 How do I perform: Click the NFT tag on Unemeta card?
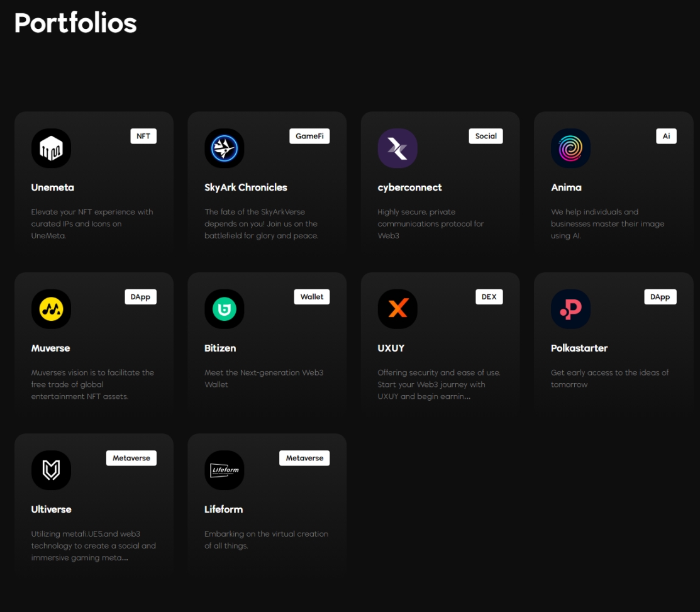143,136
